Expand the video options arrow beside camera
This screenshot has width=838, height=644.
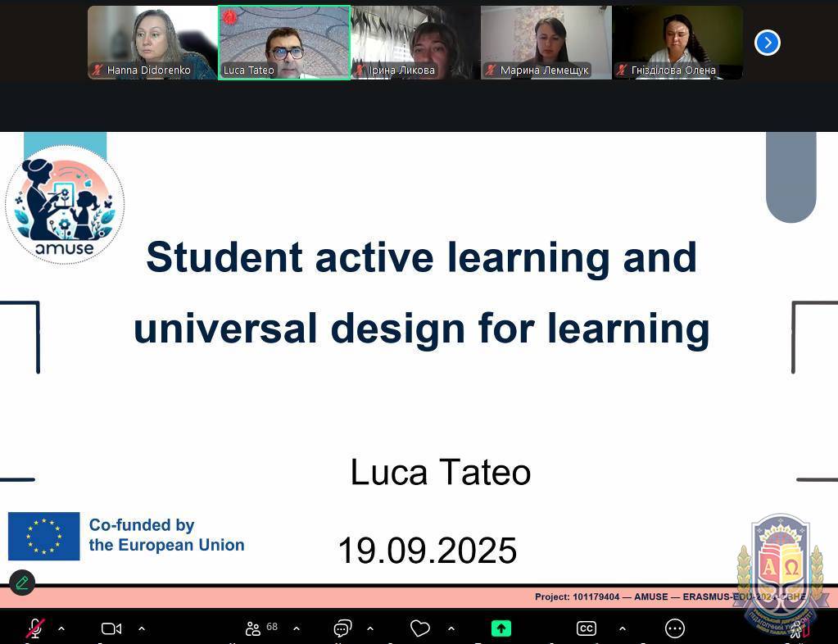pos(142,628)
